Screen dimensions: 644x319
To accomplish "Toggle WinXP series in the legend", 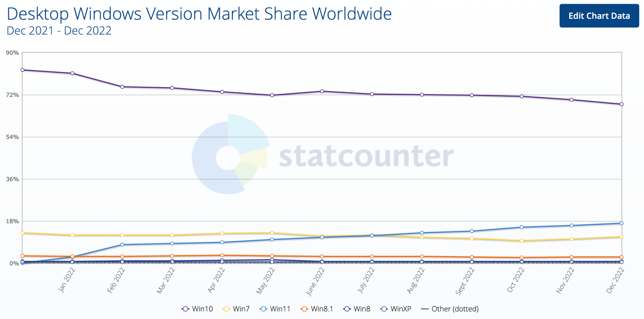I will pos(396,309).
